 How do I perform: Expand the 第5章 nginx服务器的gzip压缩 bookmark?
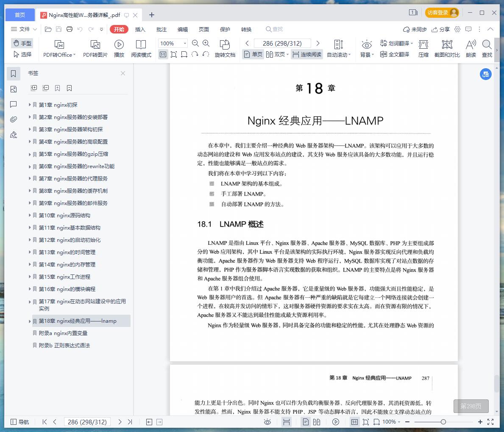30,154
